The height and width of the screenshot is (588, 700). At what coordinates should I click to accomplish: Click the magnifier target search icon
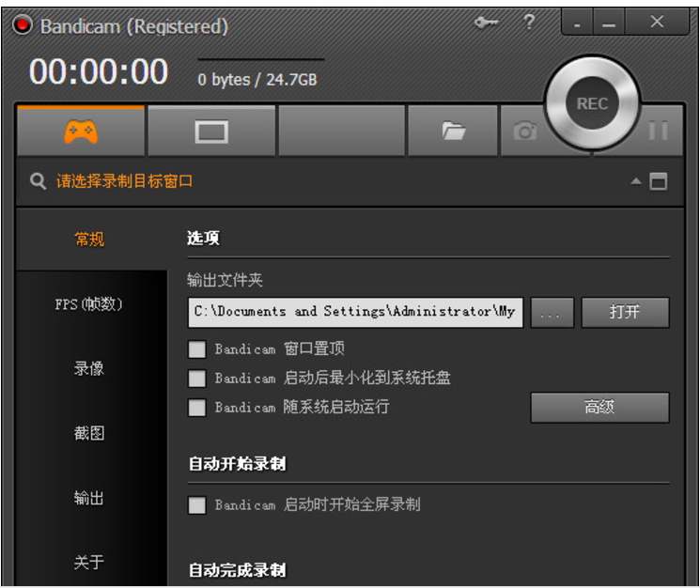tap(38, 181)
